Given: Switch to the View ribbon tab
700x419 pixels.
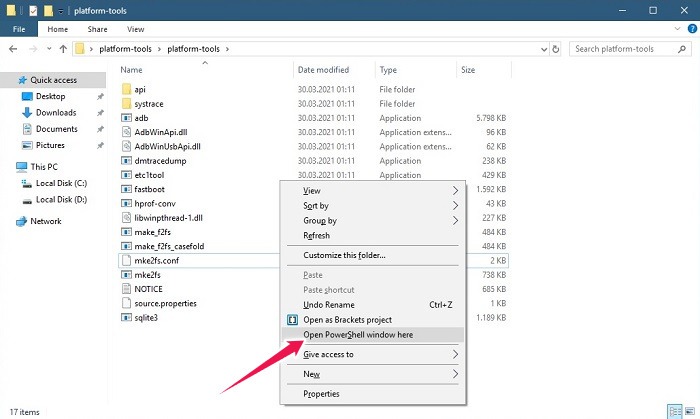Looking at the screenshot, I should click(135, 29).
